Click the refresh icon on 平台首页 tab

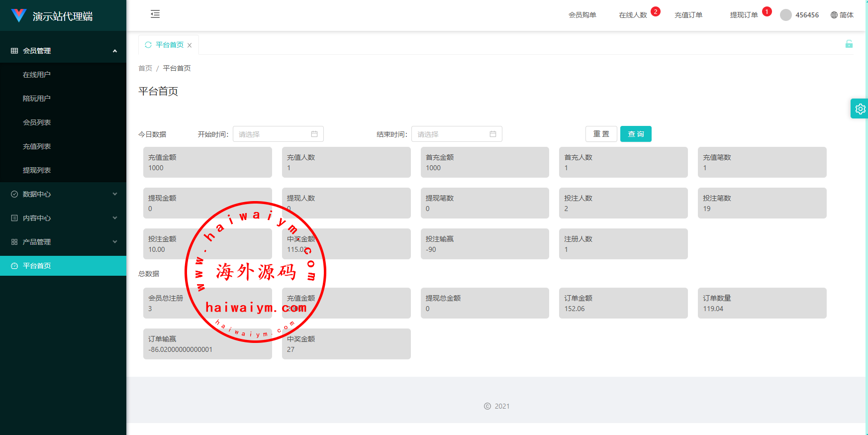[148, 45]
